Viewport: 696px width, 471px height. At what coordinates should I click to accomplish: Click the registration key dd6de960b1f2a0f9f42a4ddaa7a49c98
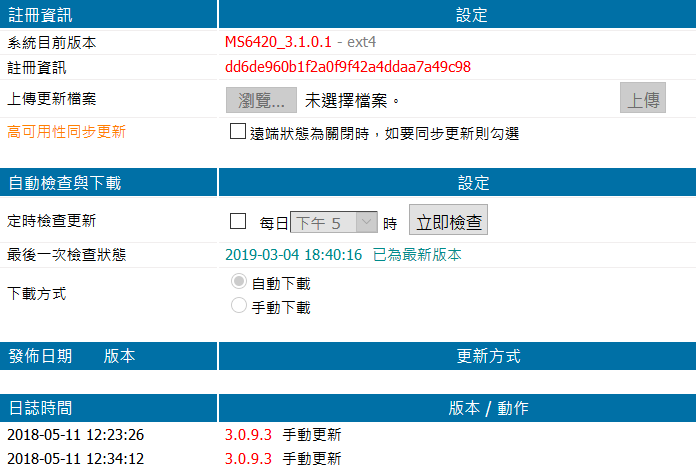(348, 67)
